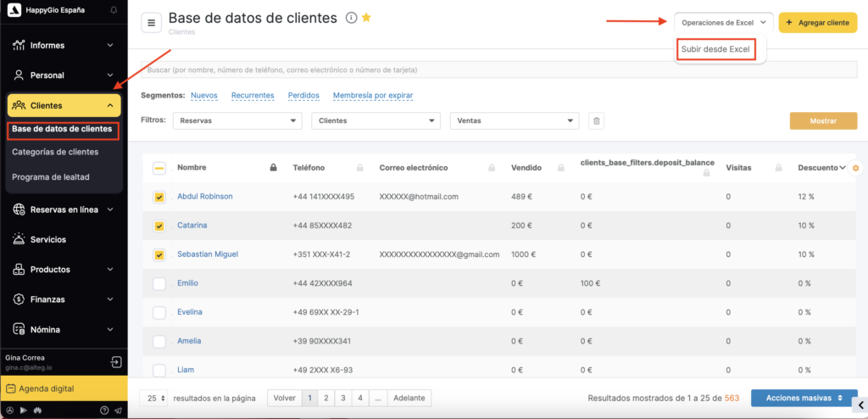This screenshot has height=419, width=868.
Task: Click the hamburger menu icon
Action: tap(152, 23)
